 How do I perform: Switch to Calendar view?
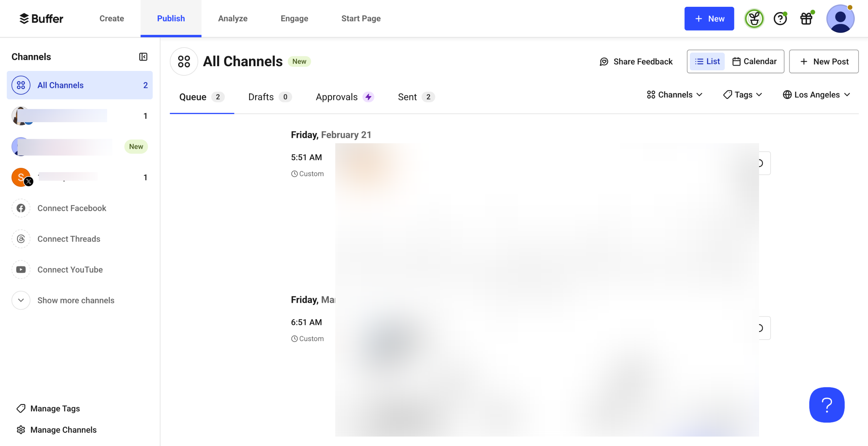[x=755, y=61]
